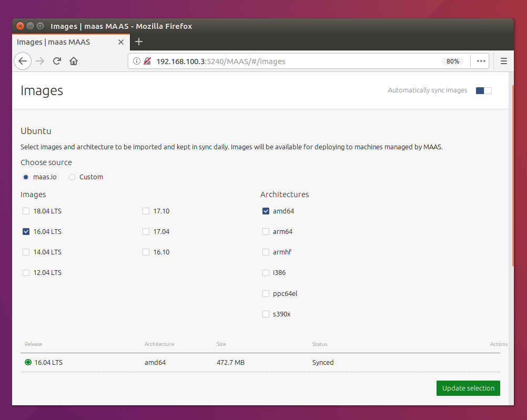Enable the i386 architecture
Image resolution: width=527 pixels, height=420 pixels.
[x=266, y=272]
